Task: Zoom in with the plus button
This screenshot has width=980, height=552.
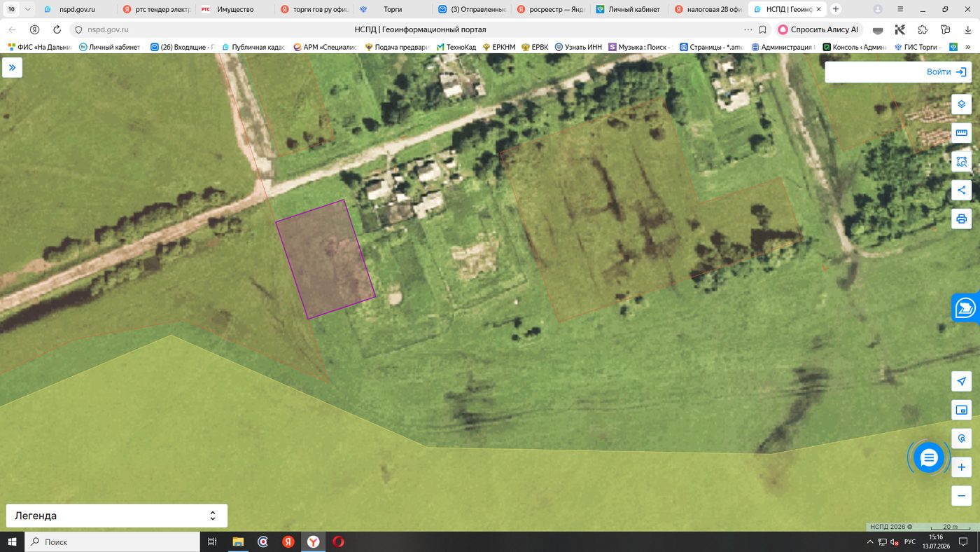Action: 961,467
